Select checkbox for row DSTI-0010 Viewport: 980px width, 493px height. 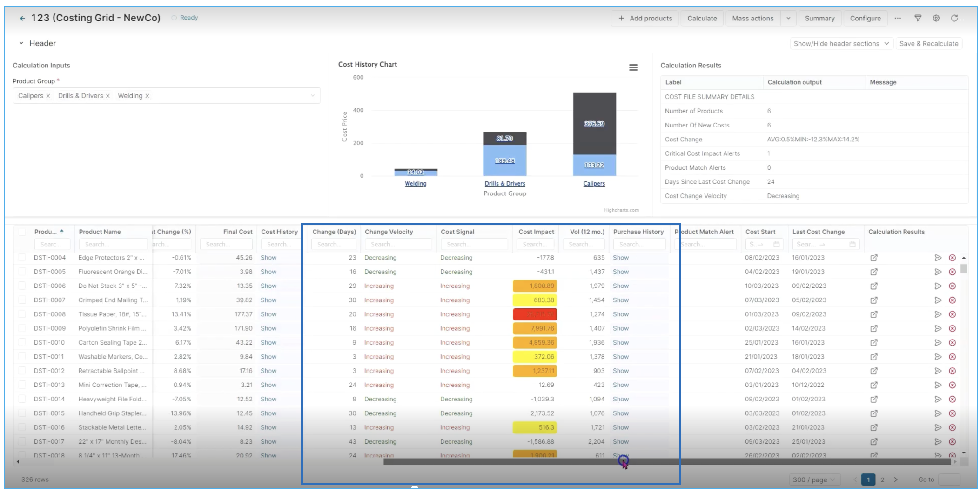(22, 342)
